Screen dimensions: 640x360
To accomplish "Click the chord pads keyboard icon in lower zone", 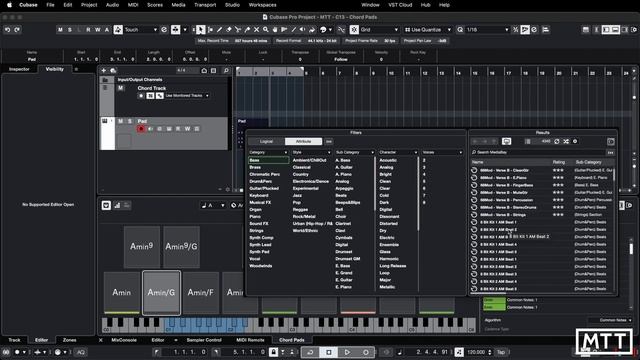I will [106, 205].
